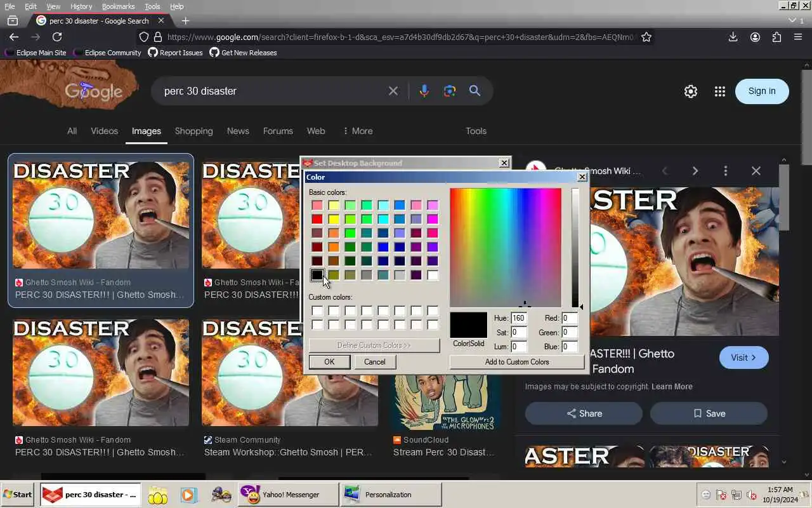
Task: Save the previewed image
Action: tap(709, 413)
